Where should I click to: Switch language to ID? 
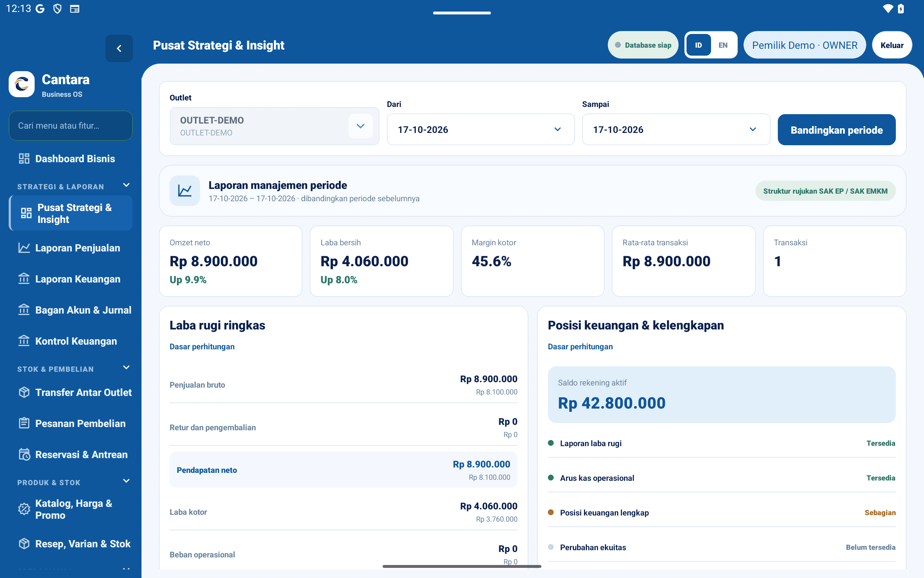pos(698,45)
